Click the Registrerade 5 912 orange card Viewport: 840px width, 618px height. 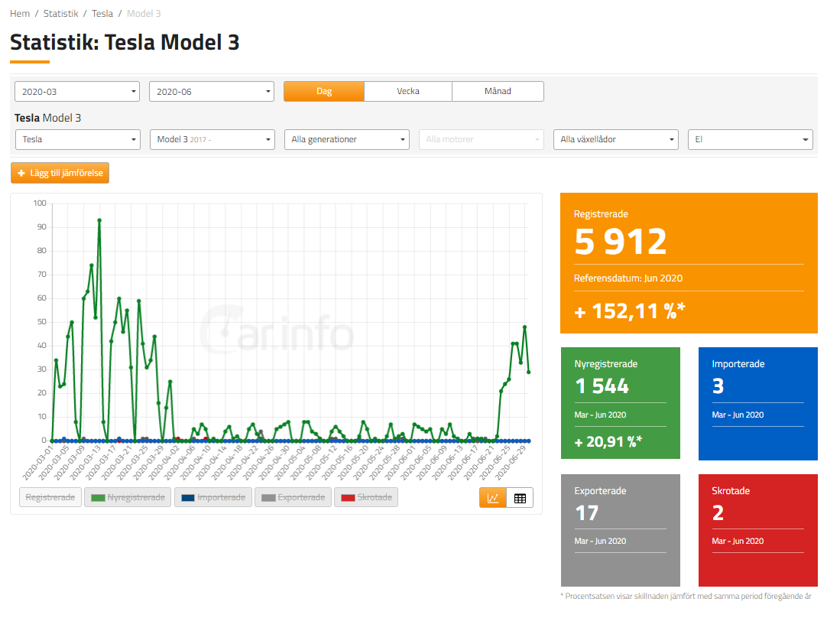[x=689, y=263]
